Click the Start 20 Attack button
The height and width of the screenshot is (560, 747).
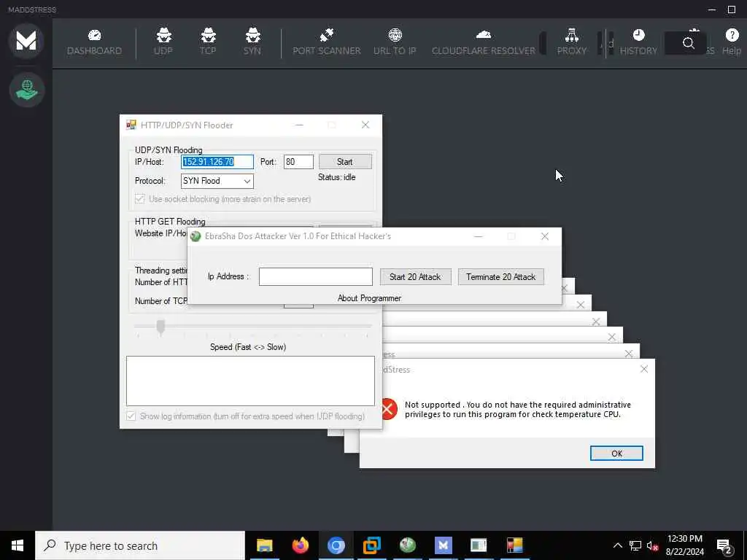(415, 276)
